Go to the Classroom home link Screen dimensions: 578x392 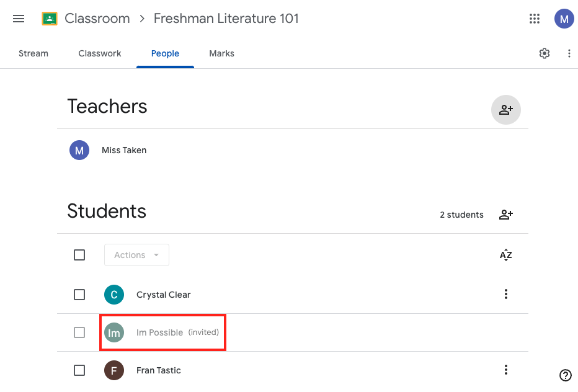click(x=97, y=19)
